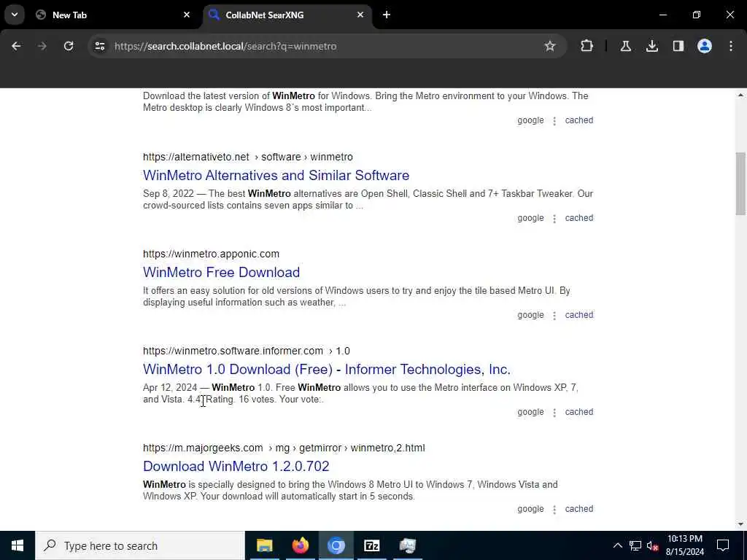Open File Explorer from the taskbar
The width and height of the screenshot is (747, 560).
(264, 545)
